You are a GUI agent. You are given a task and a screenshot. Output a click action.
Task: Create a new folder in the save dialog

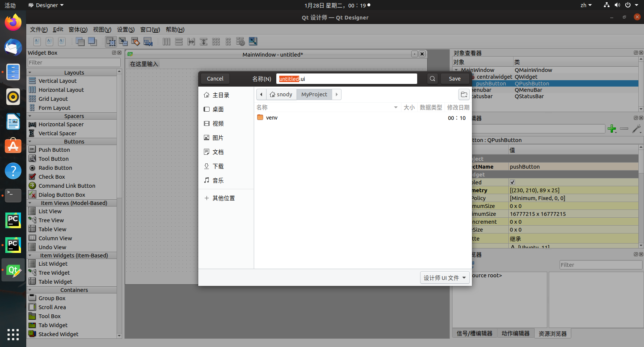tap(464, 94)
